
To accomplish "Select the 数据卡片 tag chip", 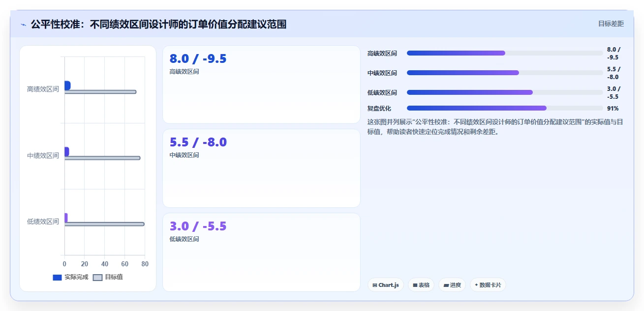I will coord(488,285).
